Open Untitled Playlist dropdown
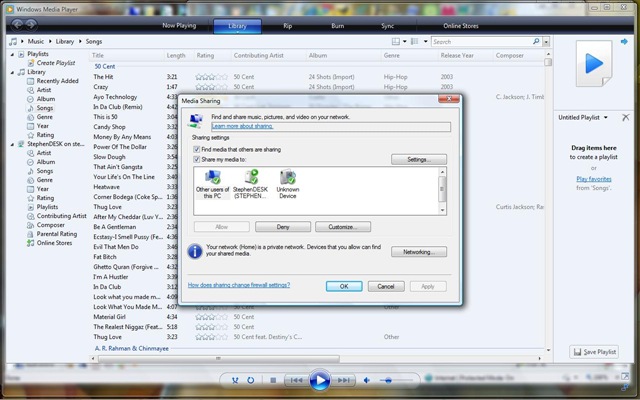 point(606,118)
